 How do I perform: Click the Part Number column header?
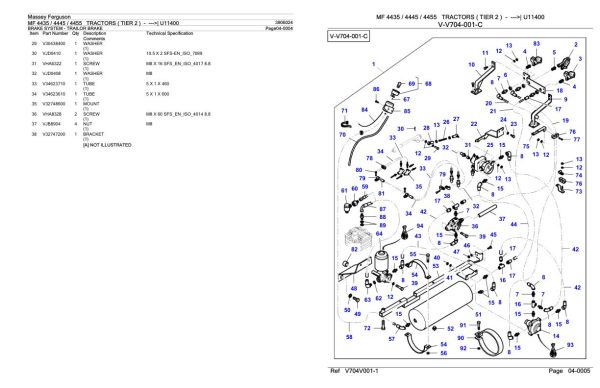click(55, 34)
